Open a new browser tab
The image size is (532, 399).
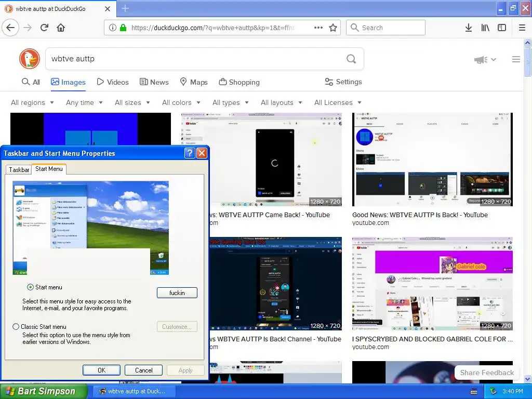tap(125, 8)
